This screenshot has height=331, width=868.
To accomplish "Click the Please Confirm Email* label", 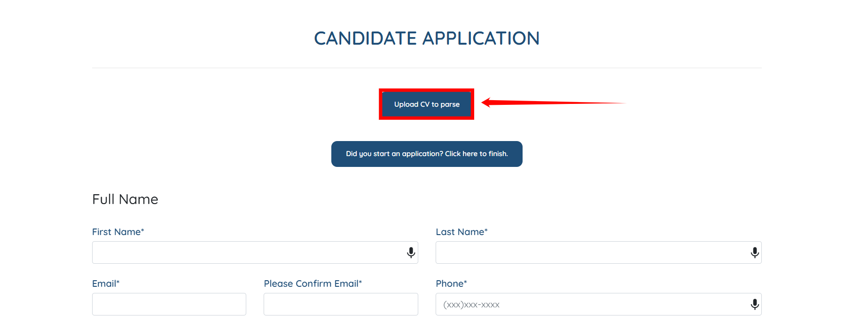I will [x=313, y=284].
